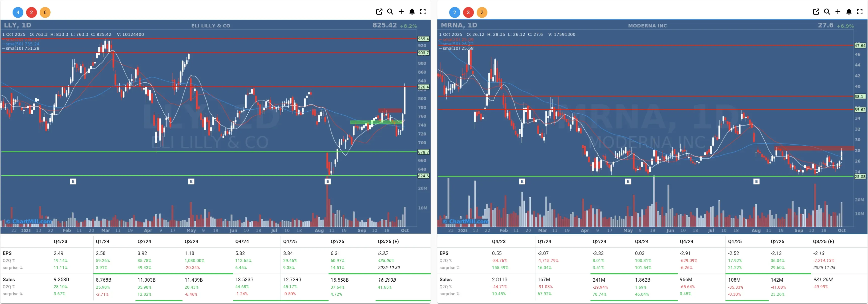Expand MRNA chart to fullscreen
Screen dimensions: 868x304
point(859,12)
